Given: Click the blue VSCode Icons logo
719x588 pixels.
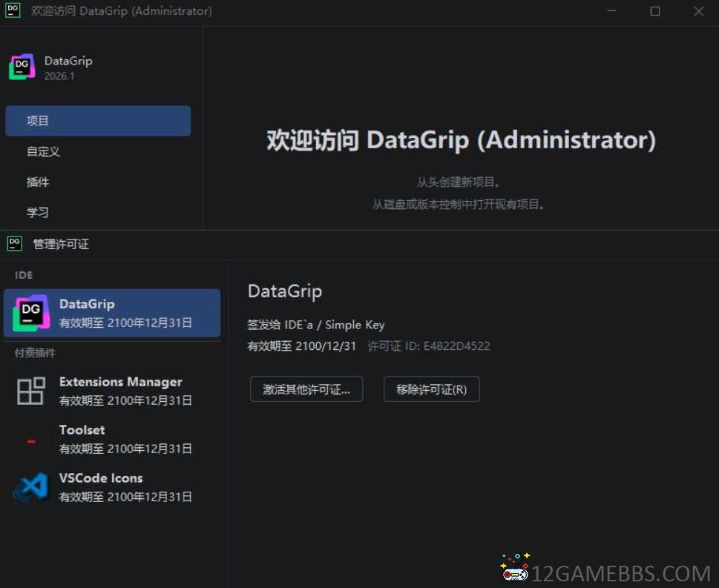Looking at the screenshot, I should 30,486.
